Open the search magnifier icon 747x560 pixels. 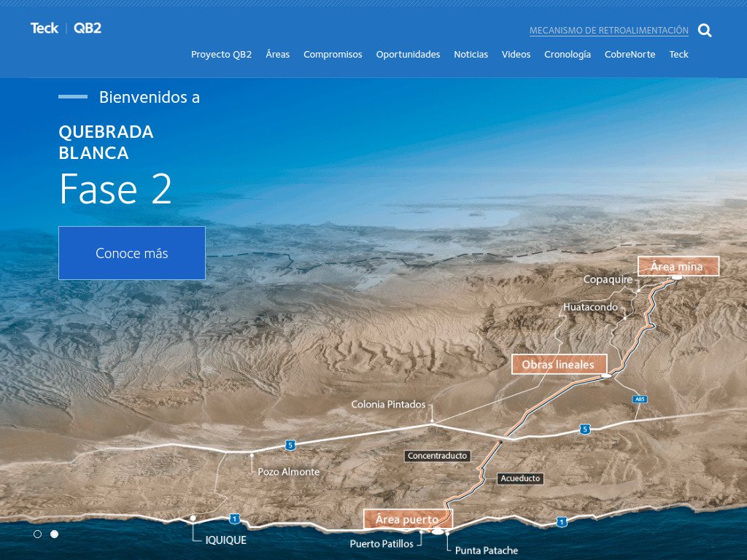click(x=704, y=31)
